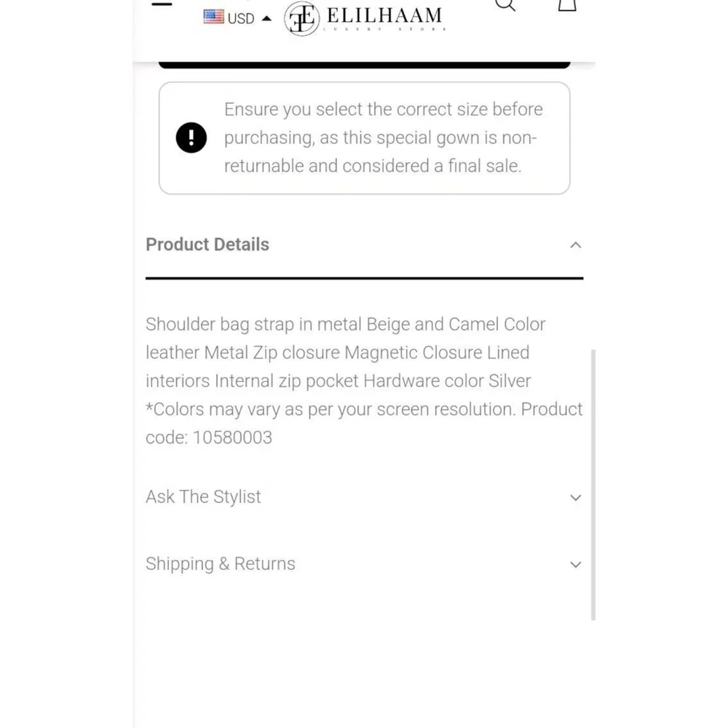Expand Shipping & Returns chevron
728x728 pixels.
pyautogui.click(x=576, y=565)
